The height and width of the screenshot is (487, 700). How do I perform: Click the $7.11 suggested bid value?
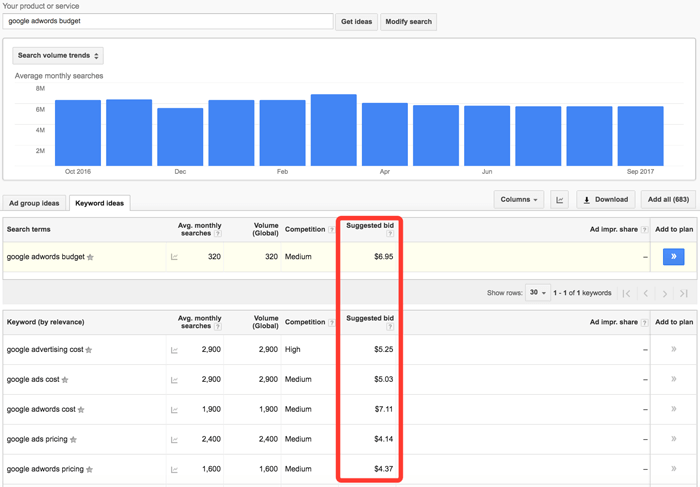[383, 409]
